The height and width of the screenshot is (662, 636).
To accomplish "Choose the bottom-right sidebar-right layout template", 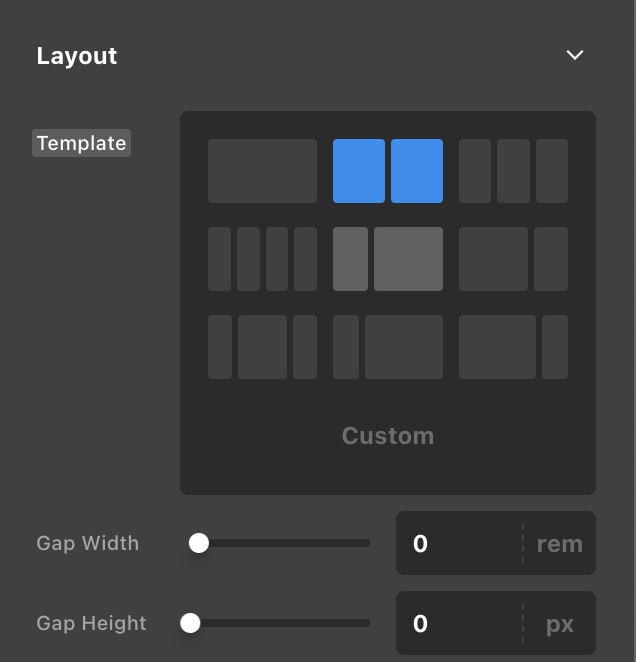I will [513, 347].
